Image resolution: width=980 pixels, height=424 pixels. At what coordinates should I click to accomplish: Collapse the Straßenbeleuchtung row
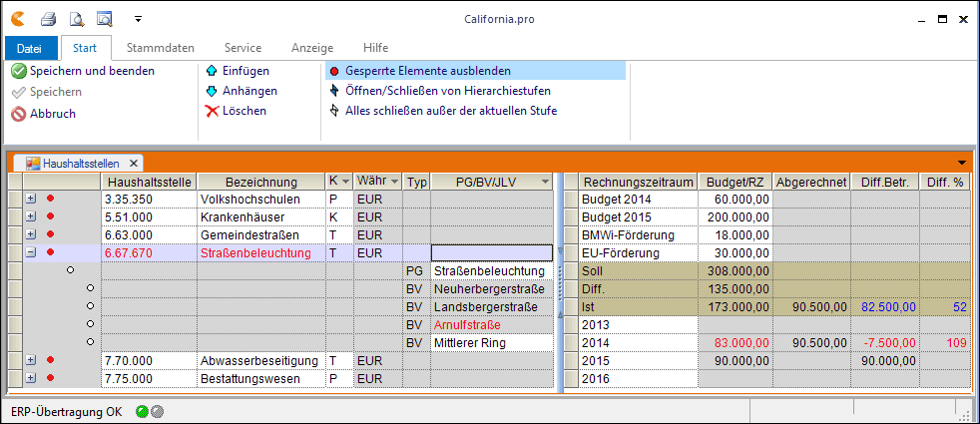click(31, 252)
